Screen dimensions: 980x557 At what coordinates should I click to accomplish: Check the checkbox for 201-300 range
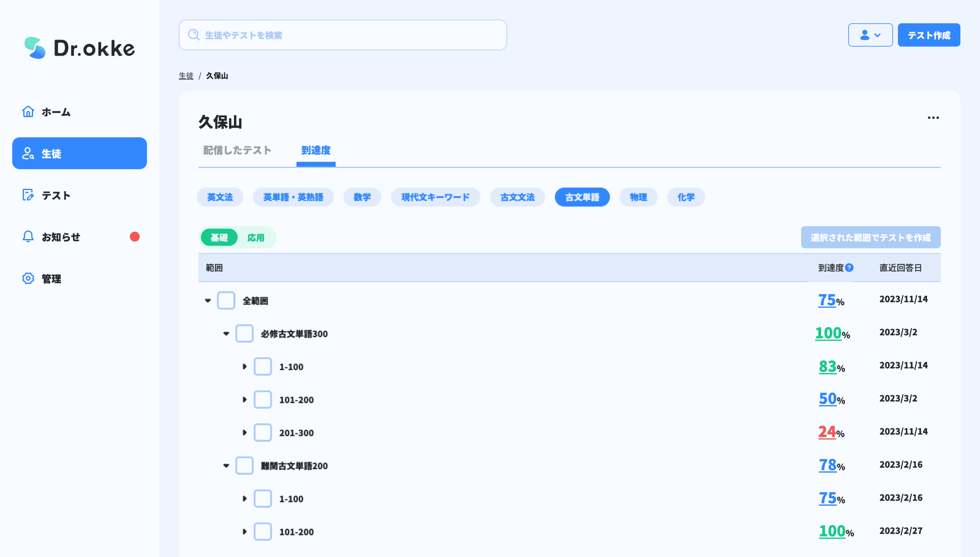tap(263, 432)
